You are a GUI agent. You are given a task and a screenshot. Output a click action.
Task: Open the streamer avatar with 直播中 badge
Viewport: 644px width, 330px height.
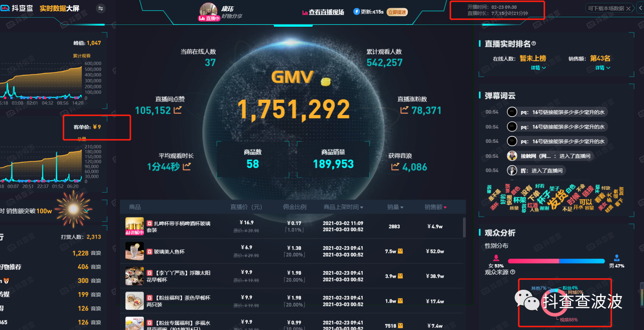coord(208,12)
